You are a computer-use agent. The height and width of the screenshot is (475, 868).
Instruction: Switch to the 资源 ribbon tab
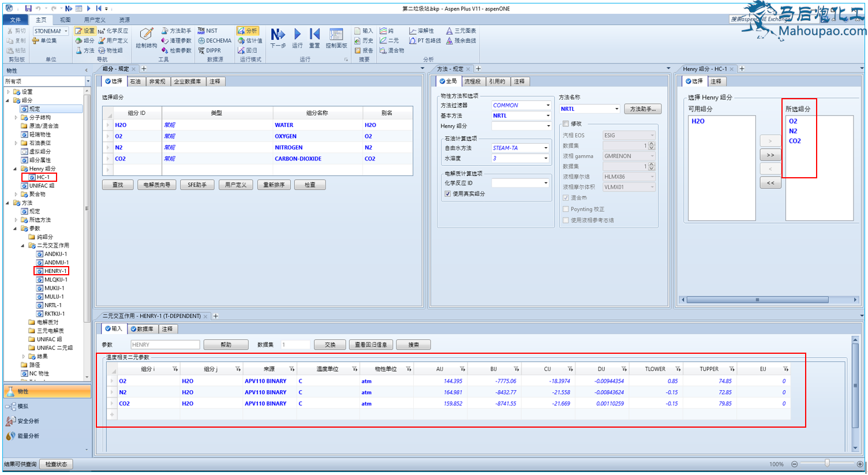click(x=124, y=20)
